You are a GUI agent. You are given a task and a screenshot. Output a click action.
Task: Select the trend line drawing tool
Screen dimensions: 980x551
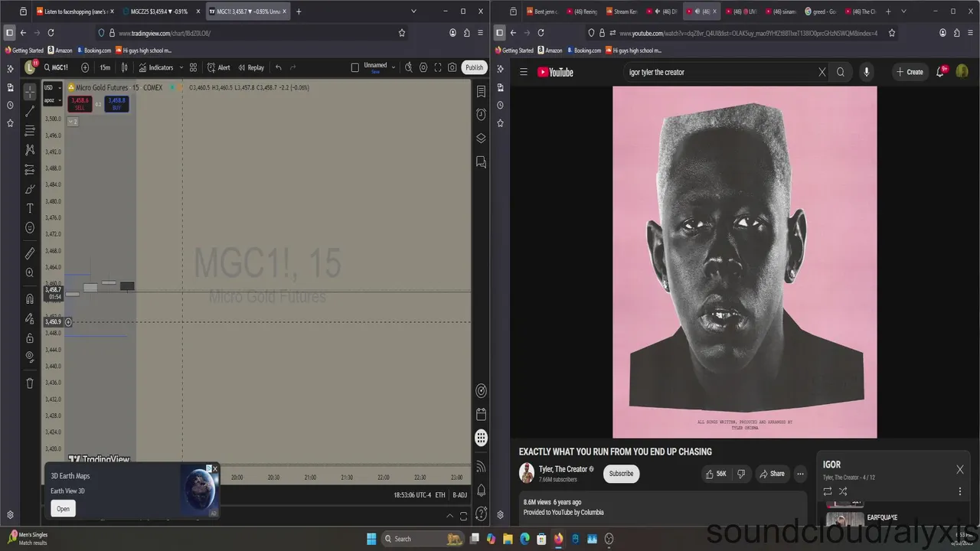coord(30,112)
